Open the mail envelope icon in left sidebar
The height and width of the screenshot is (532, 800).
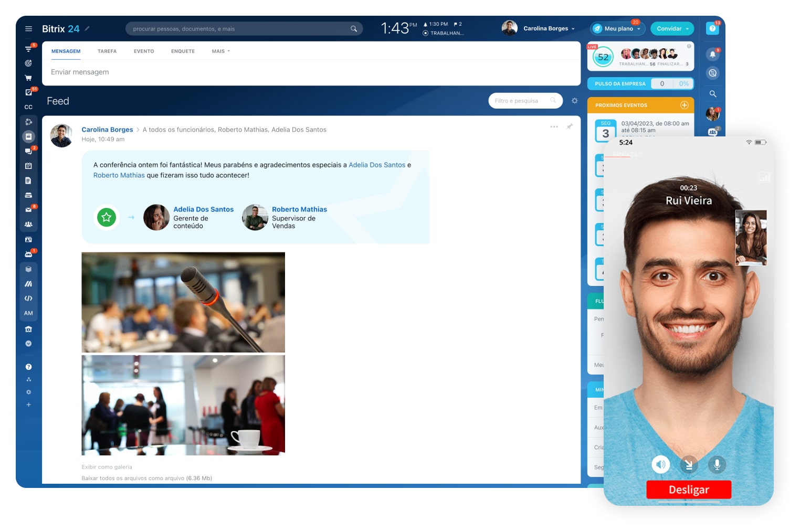(28, 209)
